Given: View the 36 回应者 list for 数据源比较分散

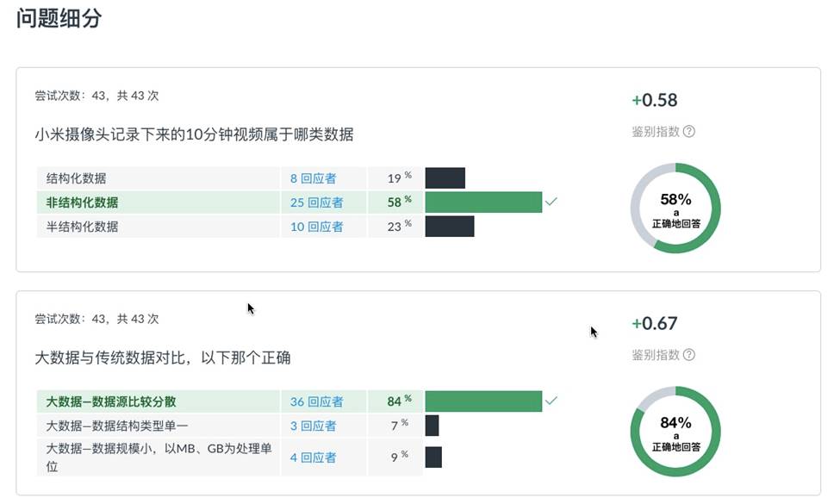Looking at the screenshot, I should [316, 401].
